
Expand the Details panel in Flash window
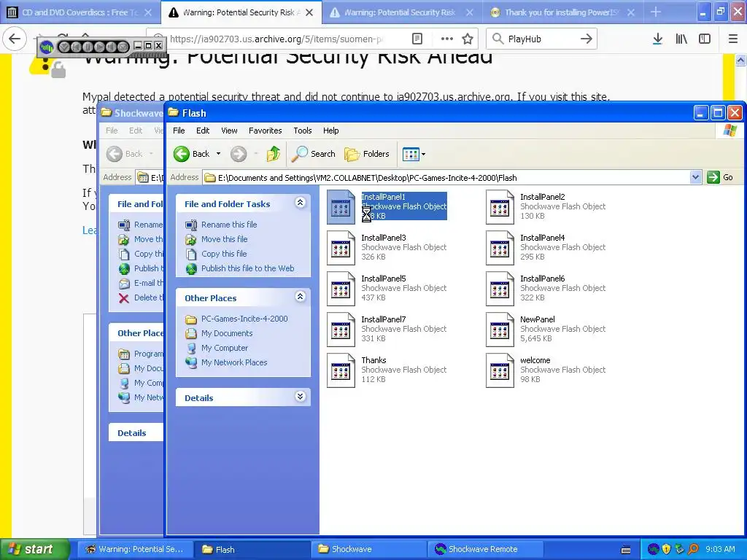[300, 397]
